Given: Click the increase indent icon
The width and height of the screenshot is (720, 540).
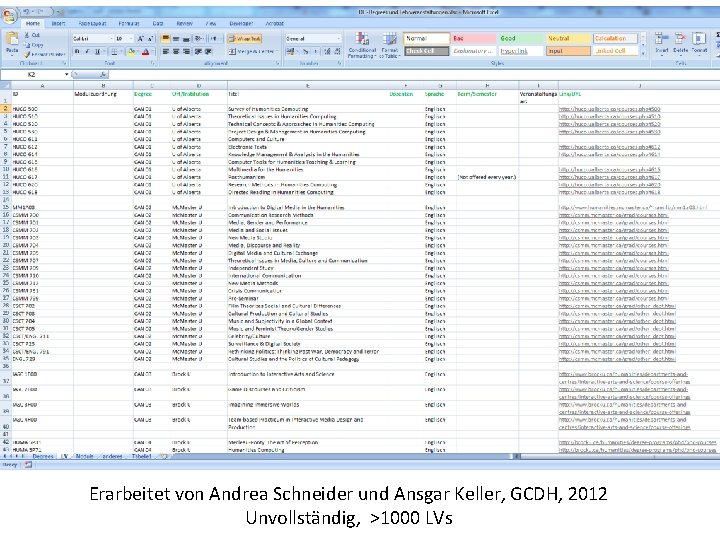Looking at the screenshot, I should click(x=208, y=51).
